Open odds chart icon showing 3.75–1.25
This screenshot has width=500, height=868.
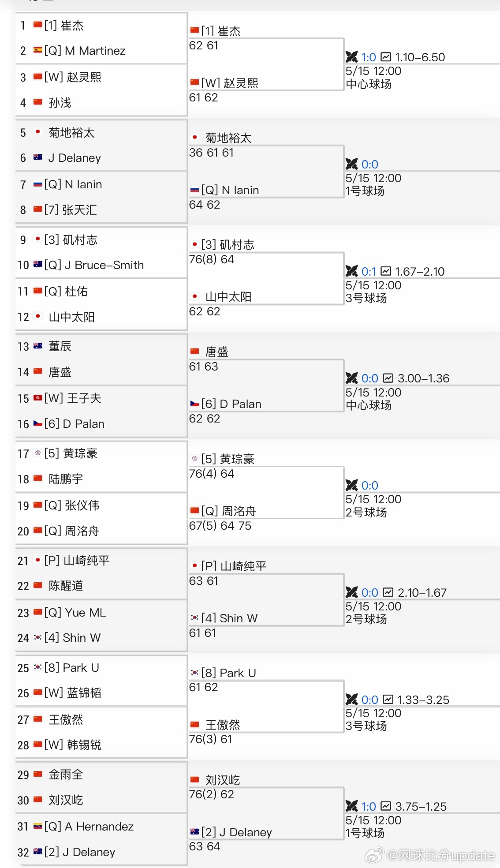386,806
